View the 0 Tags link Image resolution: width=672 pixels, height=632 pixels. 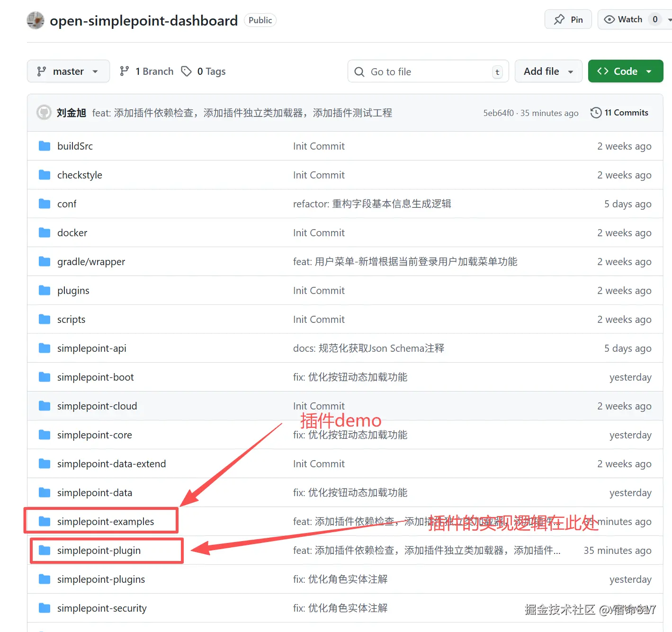pyautogui.click(x=203, y=71)
